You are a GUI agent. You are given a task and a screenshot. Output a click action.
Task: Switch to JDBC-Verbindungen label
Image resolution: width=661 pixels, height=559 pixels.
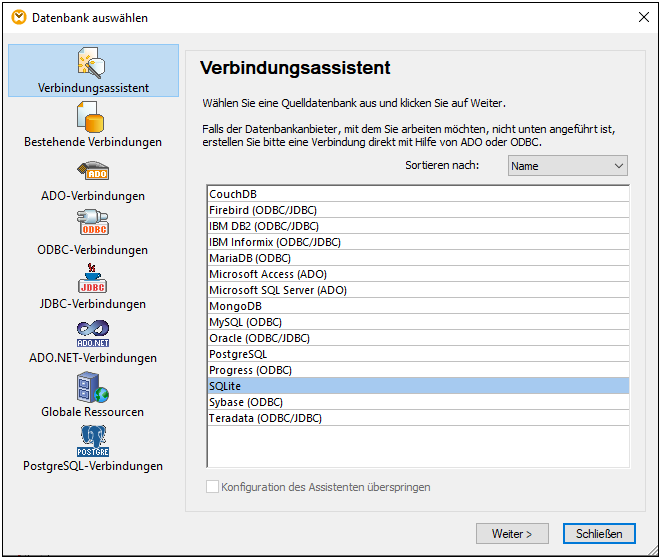coord(93,304)
